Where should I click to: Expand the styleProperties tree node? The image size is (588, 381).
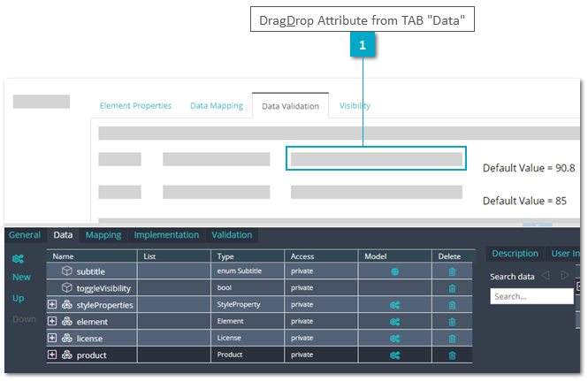[x=52, y=304]
